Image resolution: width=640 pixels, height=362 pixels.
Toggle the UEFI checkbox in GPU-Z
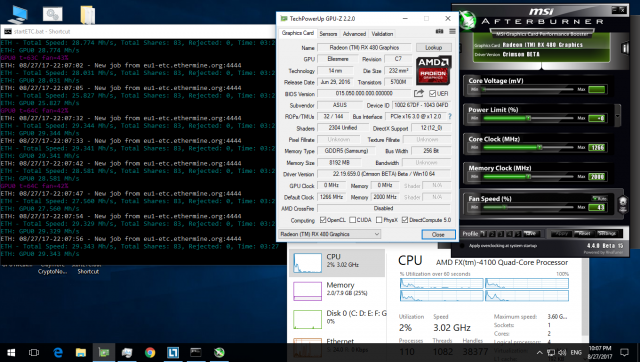pyautogui.click(x=433, y=93)
